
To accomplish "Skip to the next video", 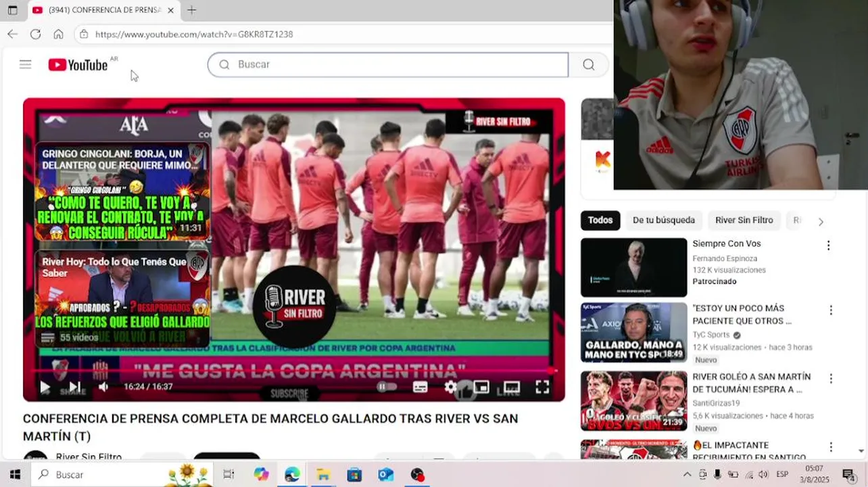I will point(74,387).
